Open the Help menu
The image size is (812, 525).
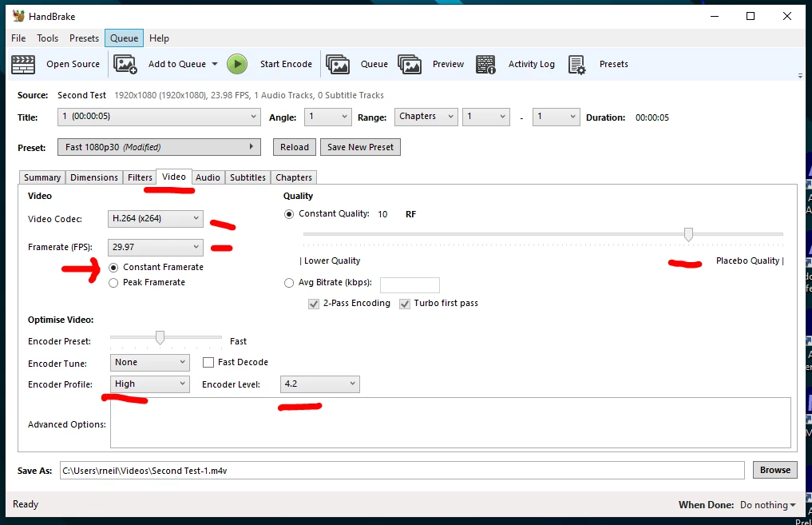coord(159,38)
